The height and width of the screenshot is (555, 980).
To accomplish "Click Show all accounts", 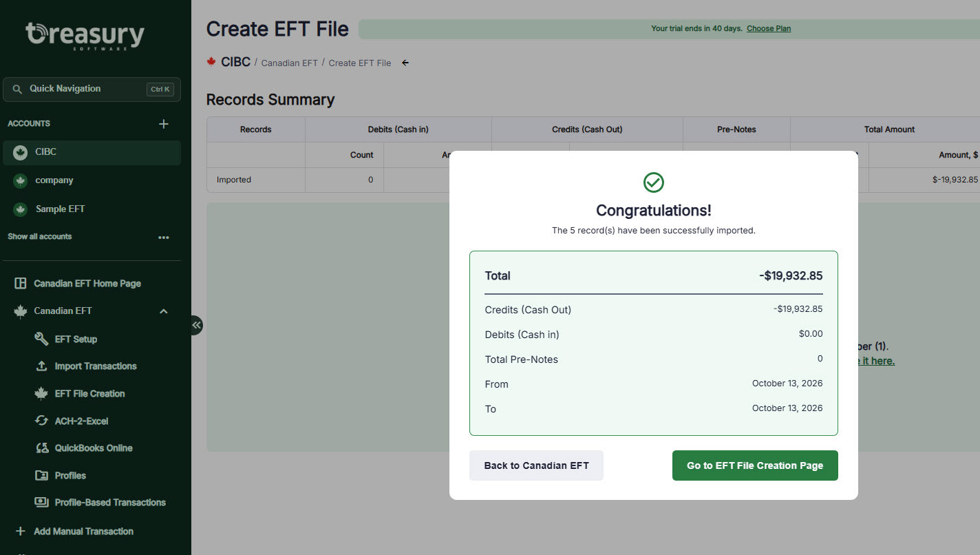I will 40,237.
